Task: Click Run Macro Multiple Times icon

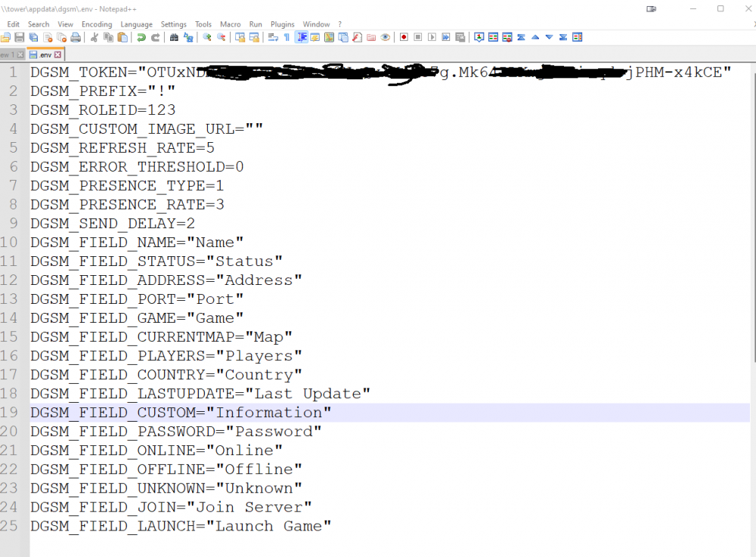Action: pos(446,38)
